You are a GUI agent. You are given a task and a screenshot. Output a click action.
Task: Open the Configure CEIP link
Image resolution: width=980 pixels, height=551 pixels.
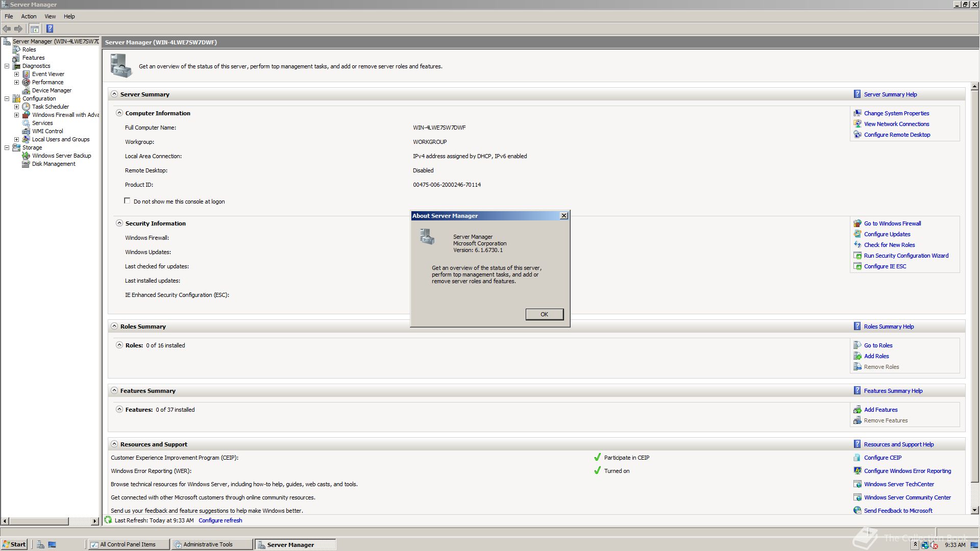click(x=883, y=458)
